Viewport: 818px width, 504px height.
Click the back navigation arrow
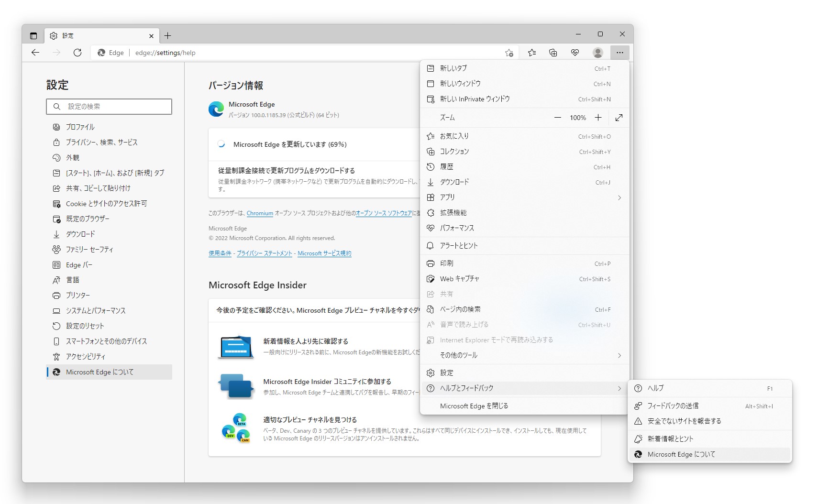pos(35,53)
